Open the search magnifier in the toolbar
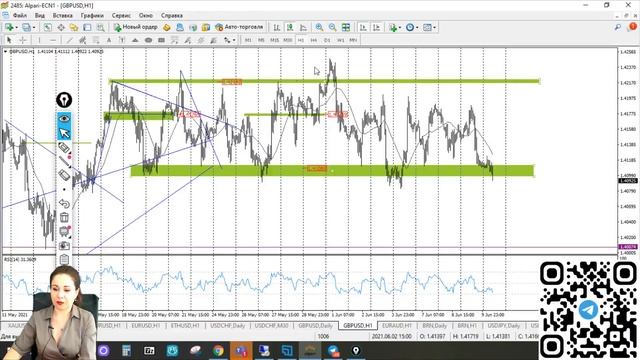Viewport: 640px width, 360px height. pyautogui.click(x=618, y=27)
